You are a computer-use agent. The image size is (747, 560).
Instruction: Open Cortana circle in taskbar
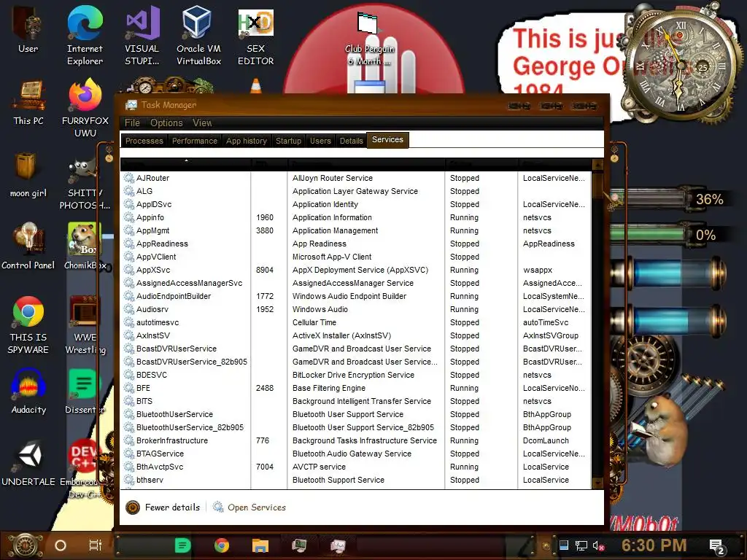click(61, 545)
